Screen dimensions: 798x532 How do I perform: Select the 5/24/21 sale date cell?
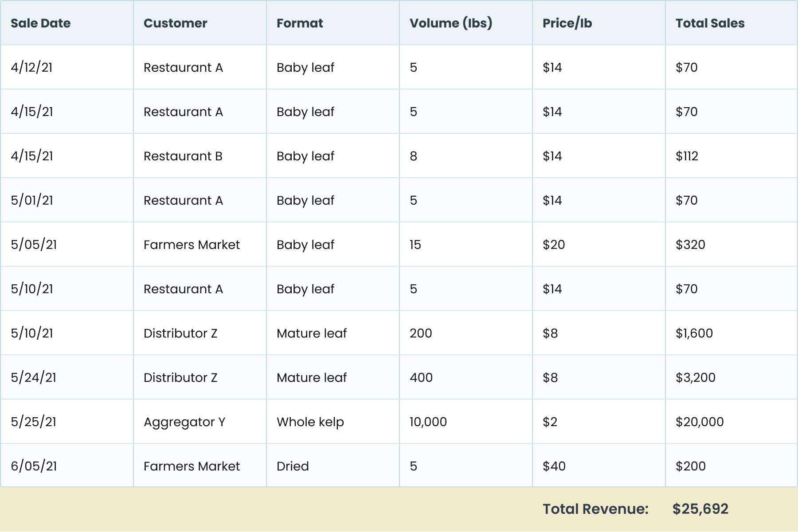[x=34, y=377]
